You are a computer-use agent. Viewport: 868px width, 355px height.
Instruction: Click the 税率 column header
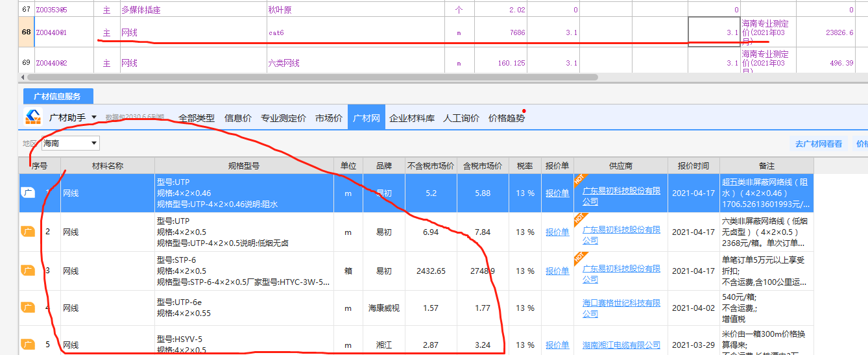pyautogui.click(x=525, y=165)
